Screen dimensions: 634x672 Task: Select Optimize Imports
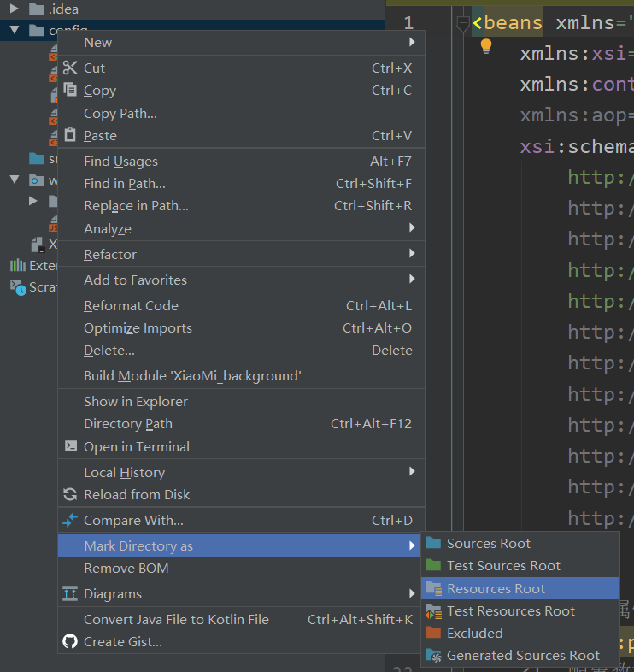(241, 327)
